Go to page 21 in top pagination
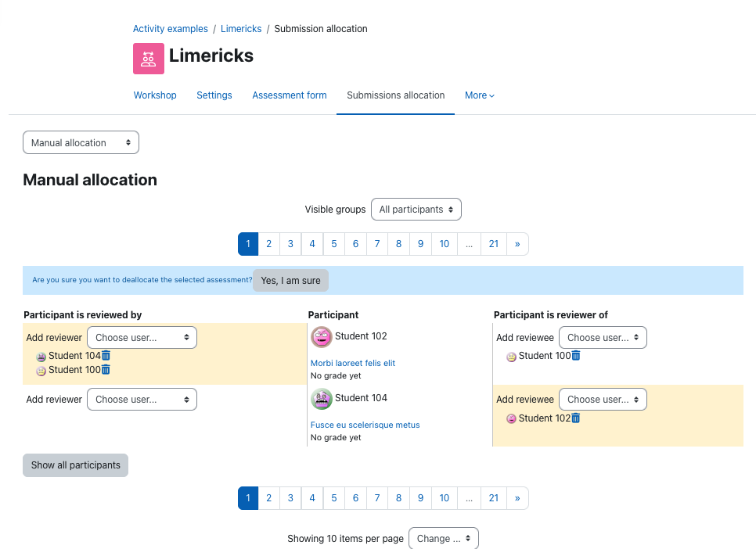The height and width of the screenshot is (549, 756). [x=494, y=244]
